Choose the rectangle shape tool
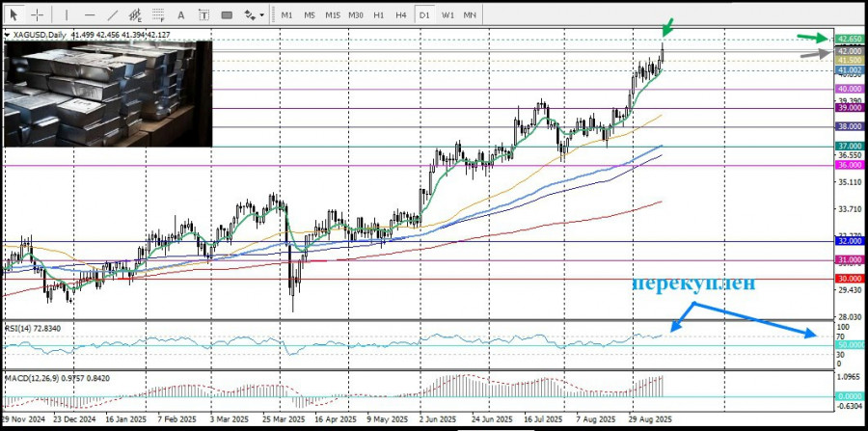This screenshot has height=431, width=868. tap(228, 14)
